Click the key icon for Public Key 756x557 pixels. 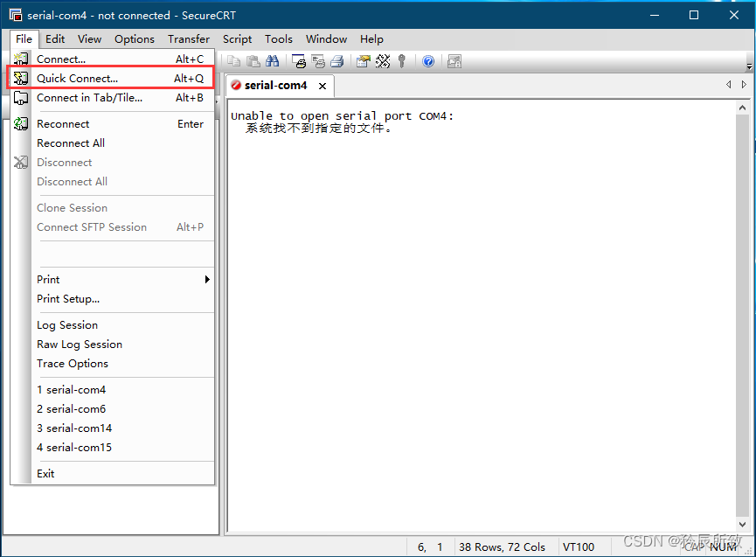click(402, 61)
